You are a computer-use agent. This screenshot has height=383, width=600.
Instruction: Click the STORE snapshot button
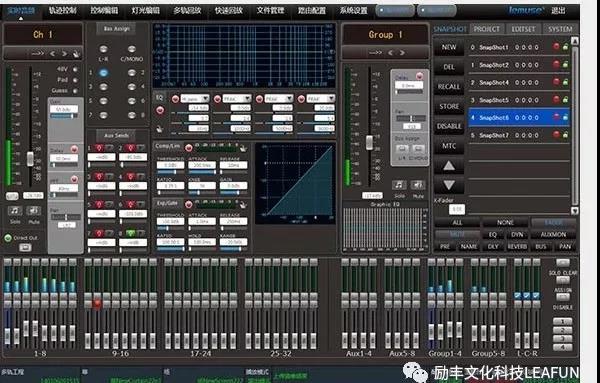click(449, 106)
